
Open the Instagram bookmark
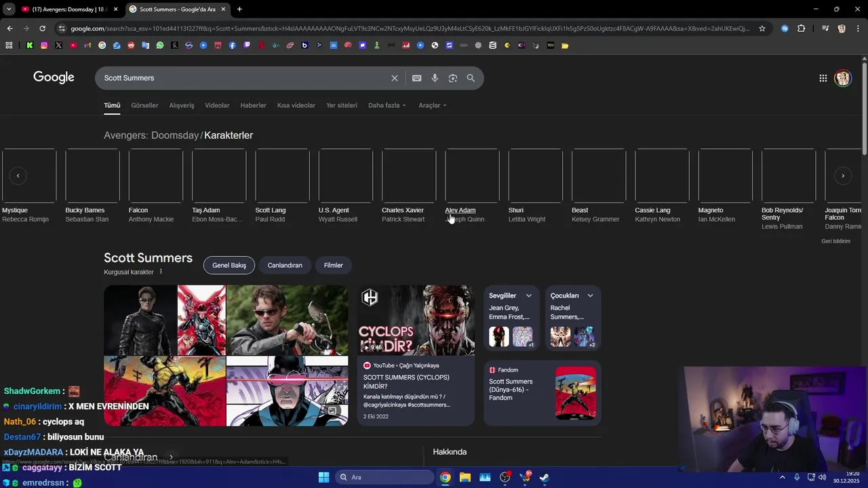click(x=44, y=45)
